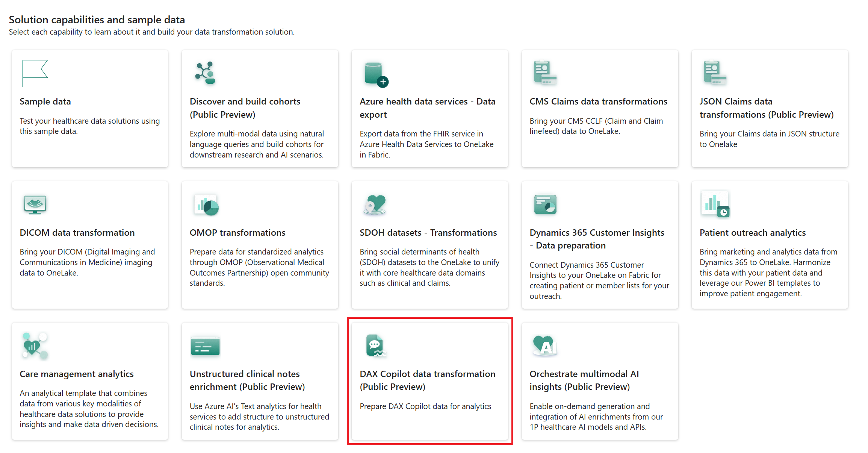The width and height of the screenshot is (868, 453).
Task: Click the Dynamics 365 Customer Insights icon
Action: pyautogui.click(x=545, y=205)
